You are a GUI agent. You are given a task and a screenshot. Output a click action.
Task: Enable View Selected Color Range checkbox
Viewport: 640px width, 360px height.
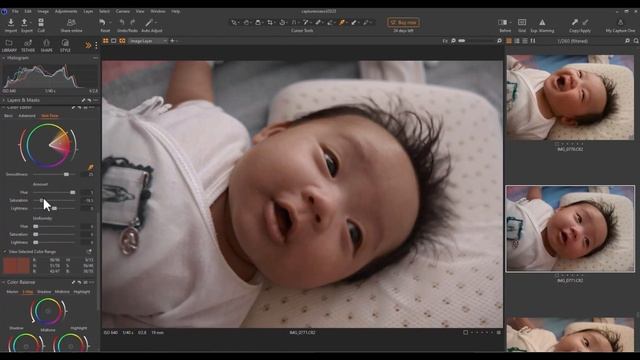5,252
